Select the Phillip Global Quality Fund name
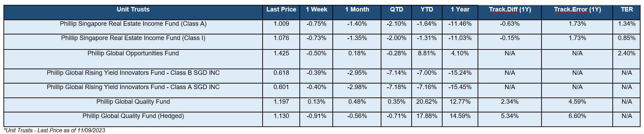 [x=133, y=102]
